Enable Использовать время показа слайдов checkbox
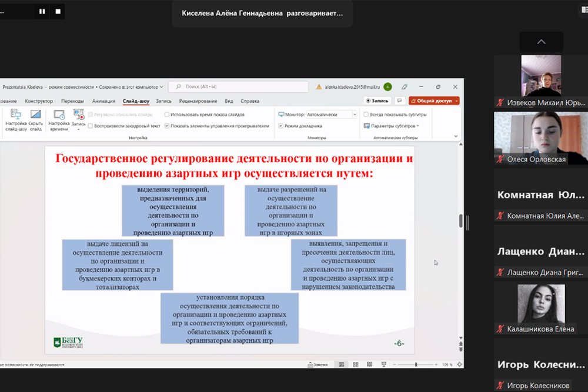 tap(167, 115)
